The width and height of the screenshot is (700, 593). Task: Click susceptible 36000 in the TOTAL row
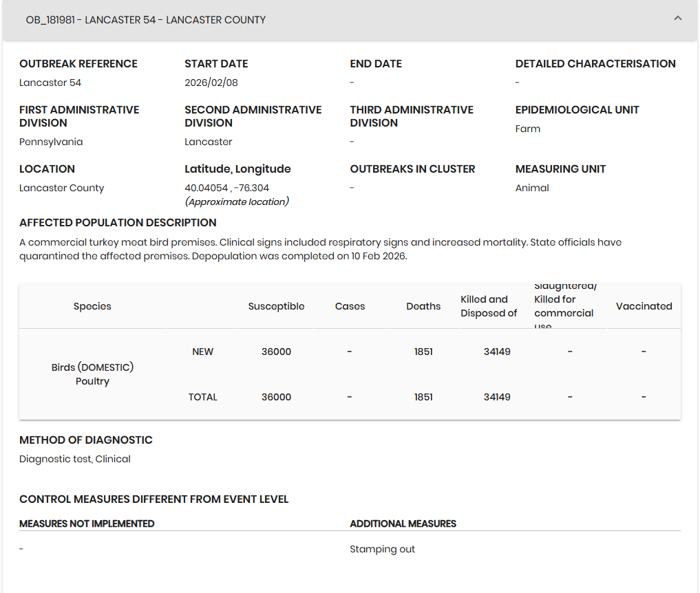pos(276,397)
